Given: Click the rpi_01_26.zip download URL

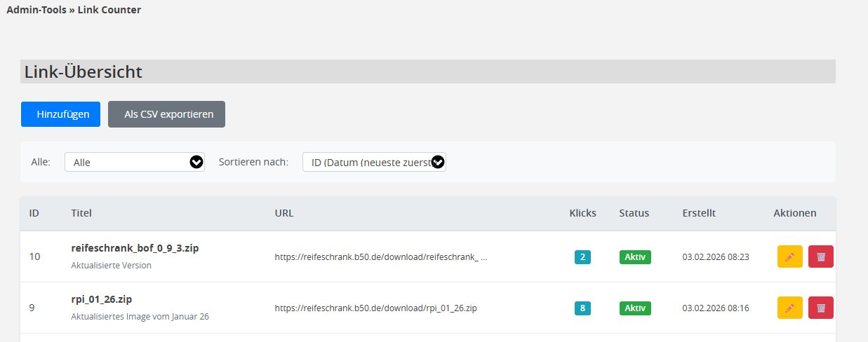Looking at the screenshot, I should pyautogui.click(x=375, y=308).
